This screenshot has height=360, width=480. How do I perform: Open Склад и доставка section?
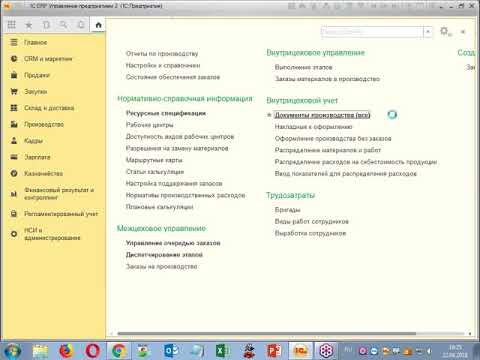point(49,108)
